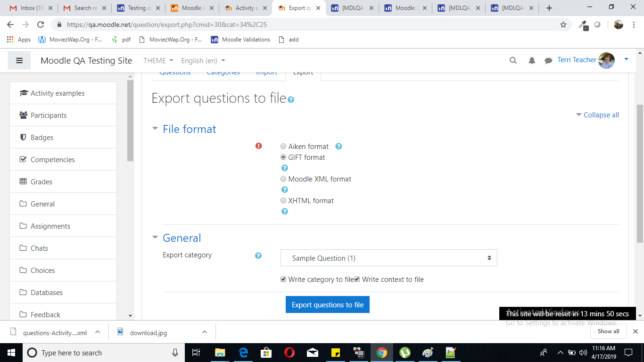Open English (en) language dropdown
The width and height of the screenshot is (644, 362).
tap(203, 60)
